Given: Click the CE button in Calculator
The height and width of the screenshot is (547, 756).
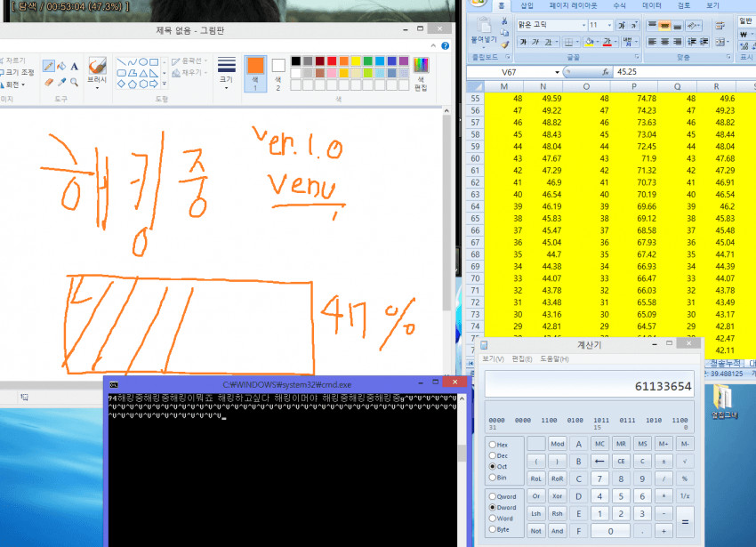Looking at the screenshot, I should (621, 461).
